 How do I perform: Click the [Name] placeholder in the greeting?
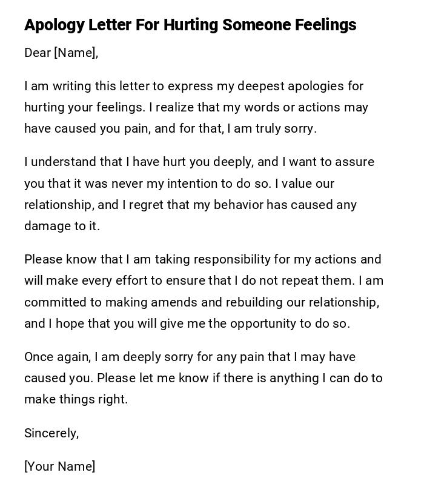pyautogui.click(x=75, y=53)
